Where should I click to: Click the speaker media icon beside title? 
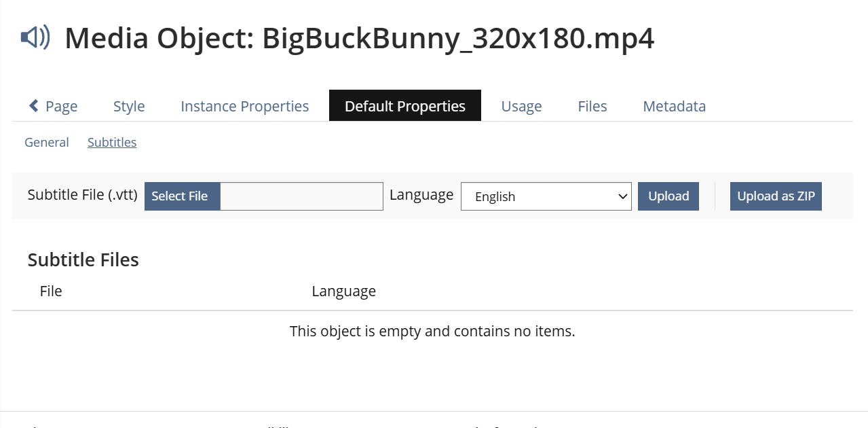[x=35, y=38]
